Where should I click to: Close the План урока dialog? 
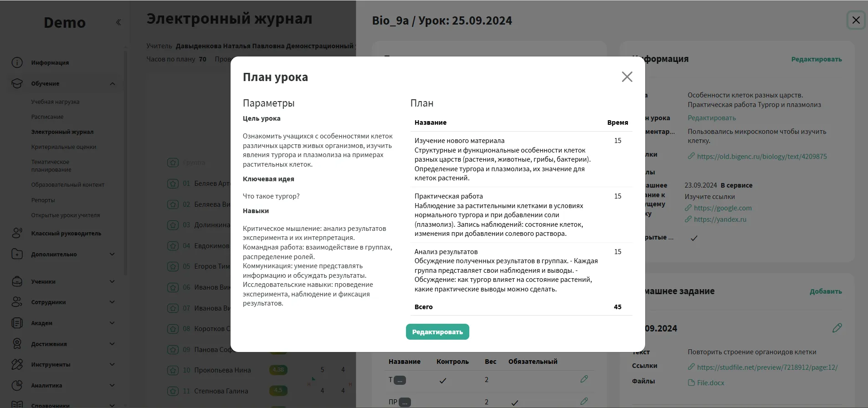click(x=627, y=77)
